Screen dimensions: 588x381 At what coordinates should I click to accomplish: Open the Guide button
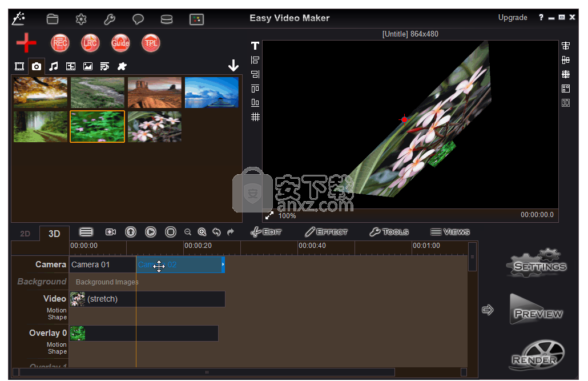tap(120, 43)
